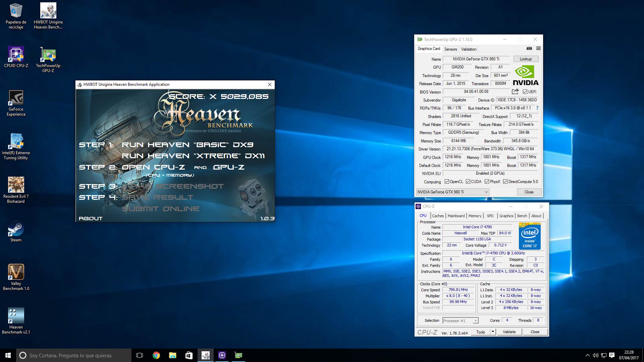Switch to HWBOT Heaven taskbar item
The image size is (644, 362).
click(205, 355)
